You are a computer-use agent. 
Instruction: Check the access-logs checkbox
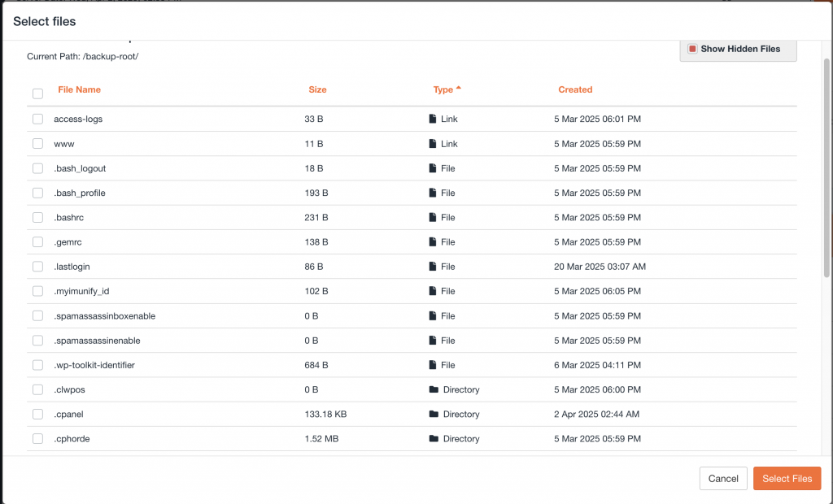click(37, 119)
